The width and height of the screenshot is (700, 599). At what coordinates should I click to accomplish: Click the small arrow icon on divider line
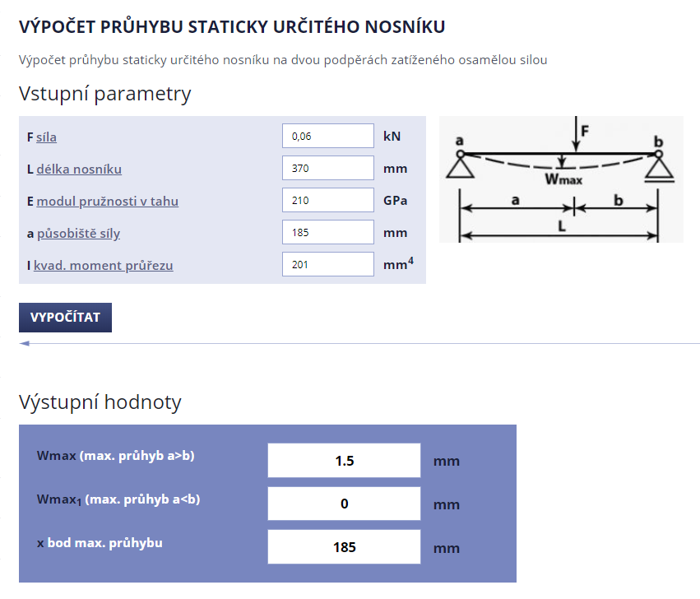click(24, 343)
